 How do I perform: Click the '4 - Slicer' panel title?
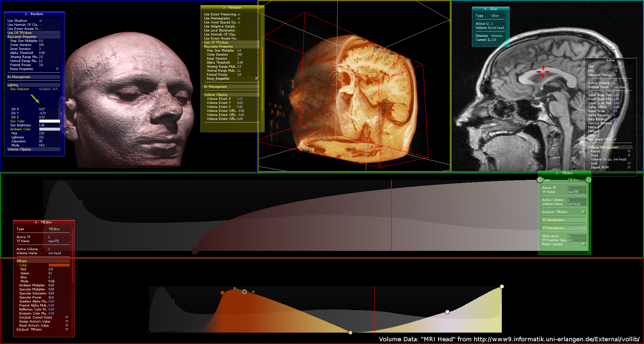pos(490,9)
